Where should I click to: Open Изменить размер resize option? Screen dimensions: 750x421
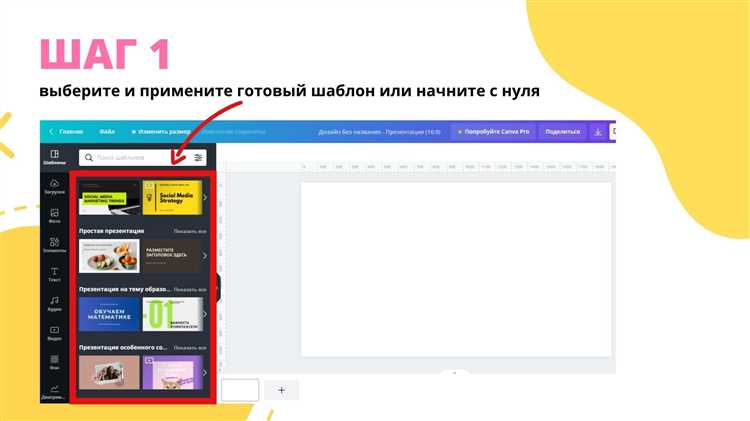[x=161, y=132]
